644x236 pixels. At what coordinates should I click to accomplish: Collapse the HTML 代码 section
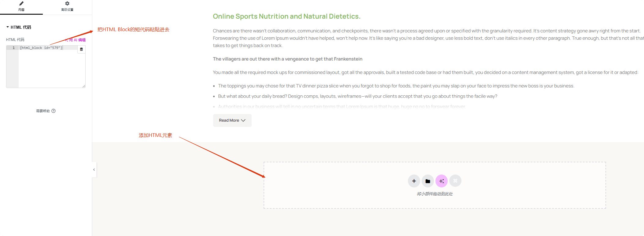click(19, 27)
